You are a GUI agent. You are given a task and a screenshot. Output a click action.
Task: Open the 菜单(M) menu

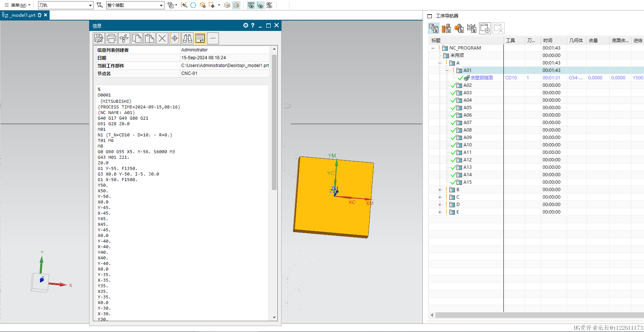17,5
